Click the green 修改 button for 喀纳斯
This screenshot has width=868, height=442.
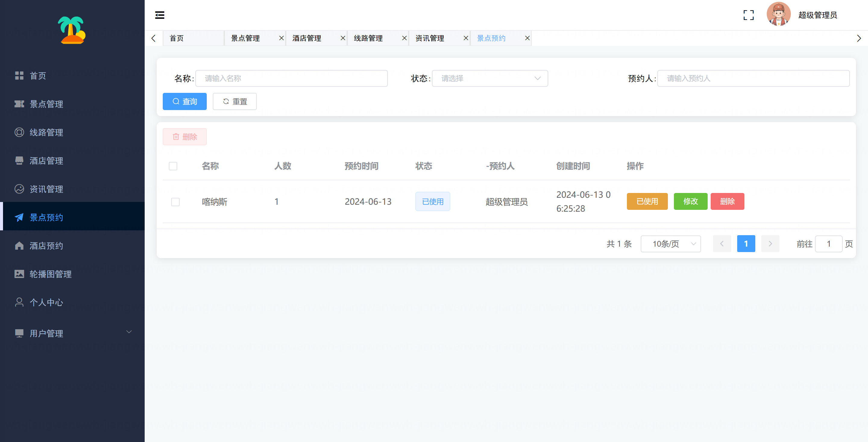click(x=690, y=201)
